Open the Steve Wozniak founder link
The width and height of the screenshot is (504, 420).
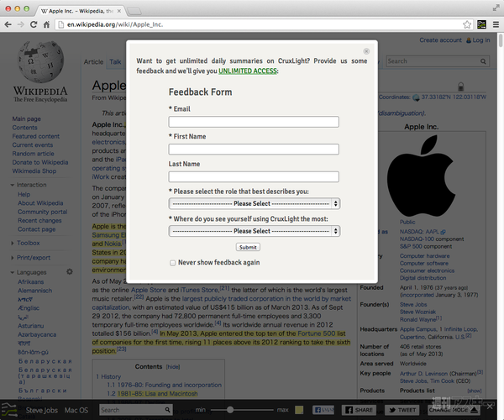[x=417, y=312]
